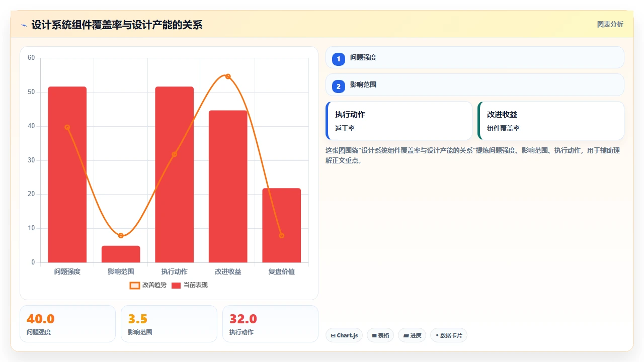
Task: Select the 影响范围 list row
Action: click(x=475, y=84)
